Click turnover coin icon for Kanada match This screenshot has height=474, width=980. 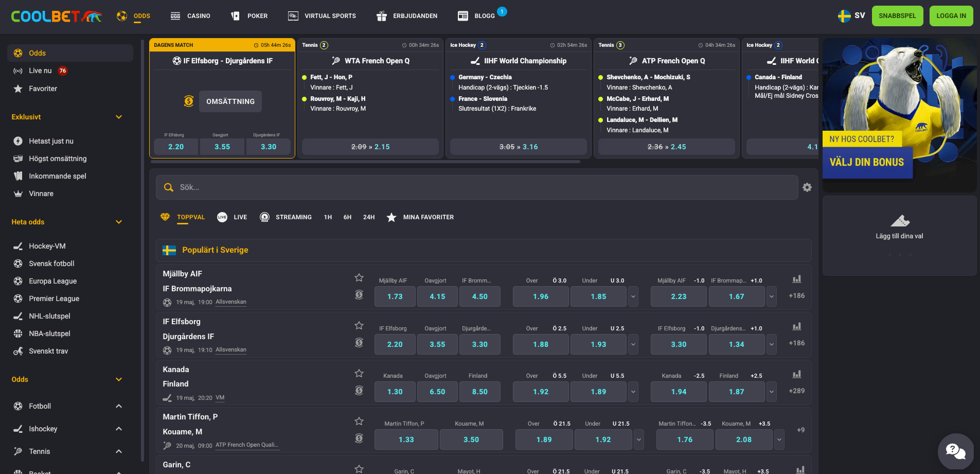tap(359, 391)
